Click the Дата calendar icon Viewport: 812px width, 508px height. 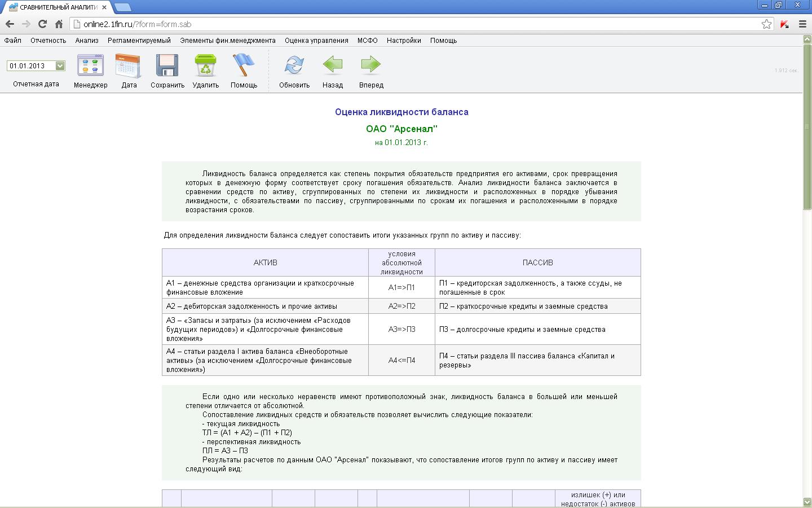point(129,65)
